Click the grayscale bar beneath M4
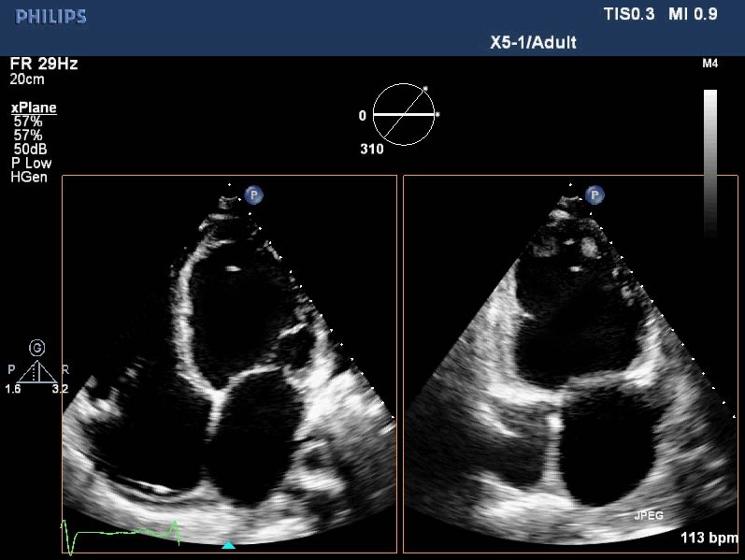This screenshot has height=560, width=745. 710,159
